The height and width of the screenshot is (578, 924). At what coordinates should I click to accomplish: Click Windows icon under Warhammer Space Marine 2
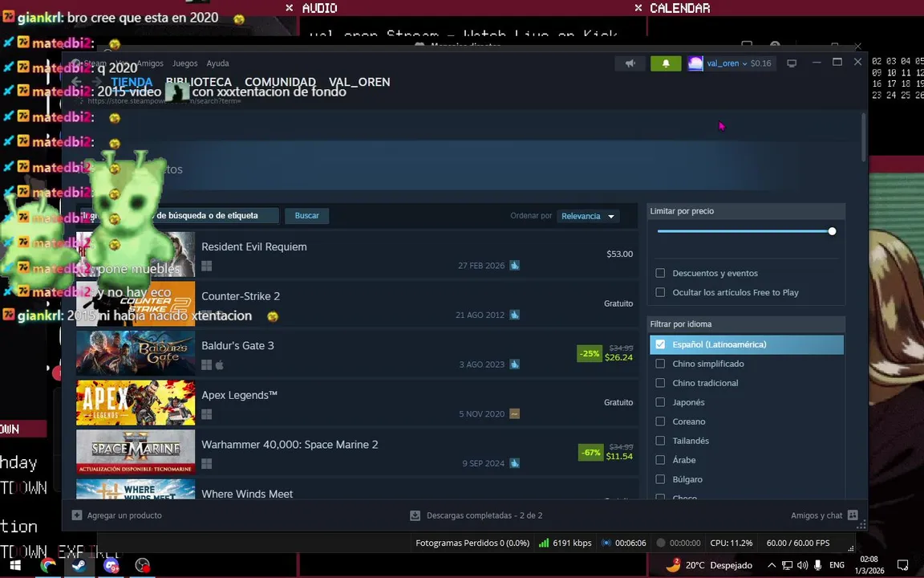click(206, 464)
